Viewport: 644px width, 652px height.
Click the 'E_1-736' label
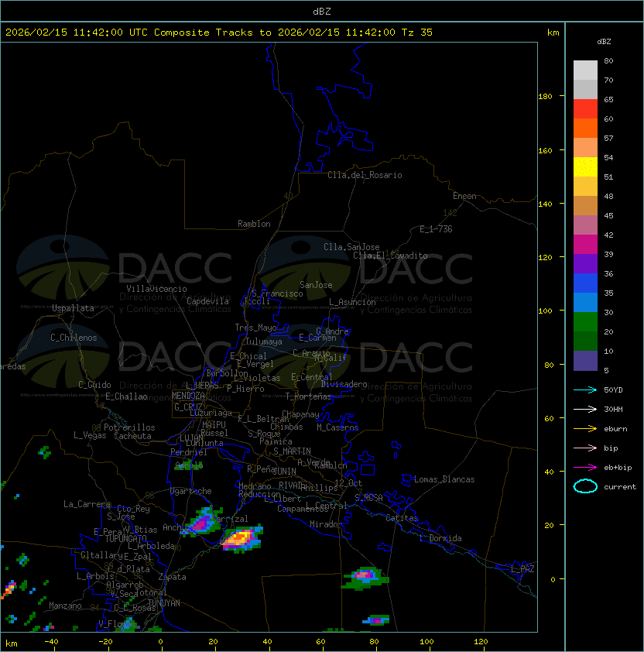tap(436, 229)
